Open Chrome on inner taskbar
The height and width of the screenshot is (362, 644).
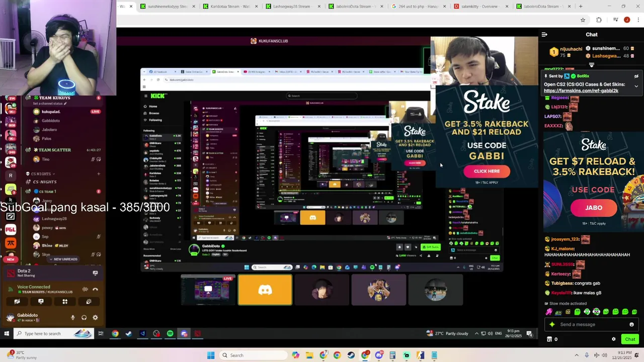tap(115, 333)
